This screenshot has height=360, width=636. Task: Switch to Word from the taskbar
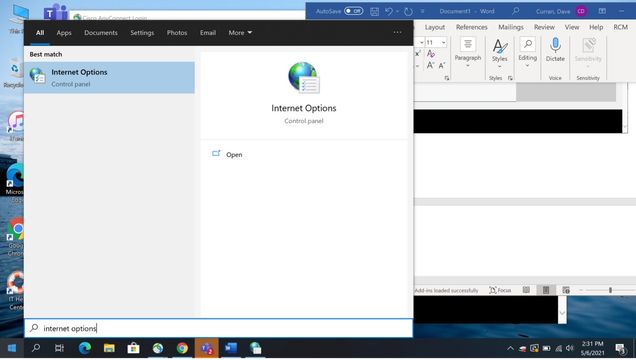[231, 348]
